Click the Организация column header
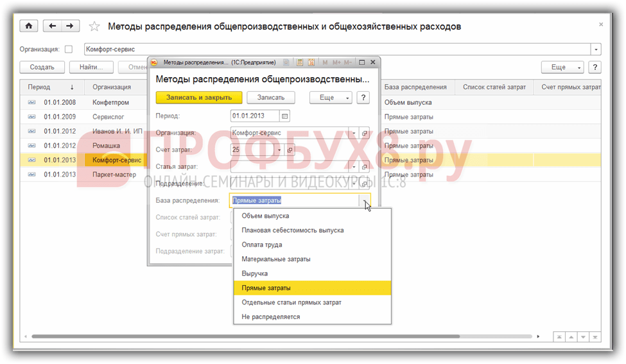The image size is (626, 364). [116, 87]
